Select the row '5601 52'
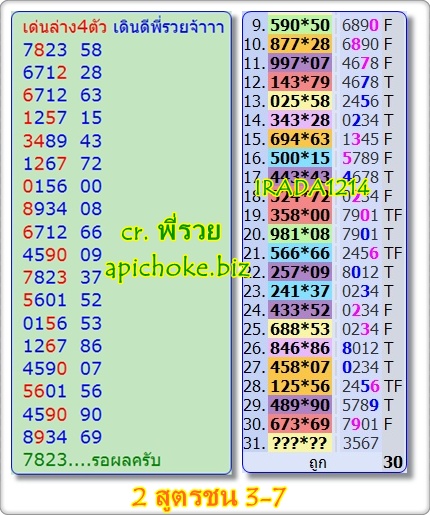The width and height of the screenshot is (430, 515). (x=62, y=300)
